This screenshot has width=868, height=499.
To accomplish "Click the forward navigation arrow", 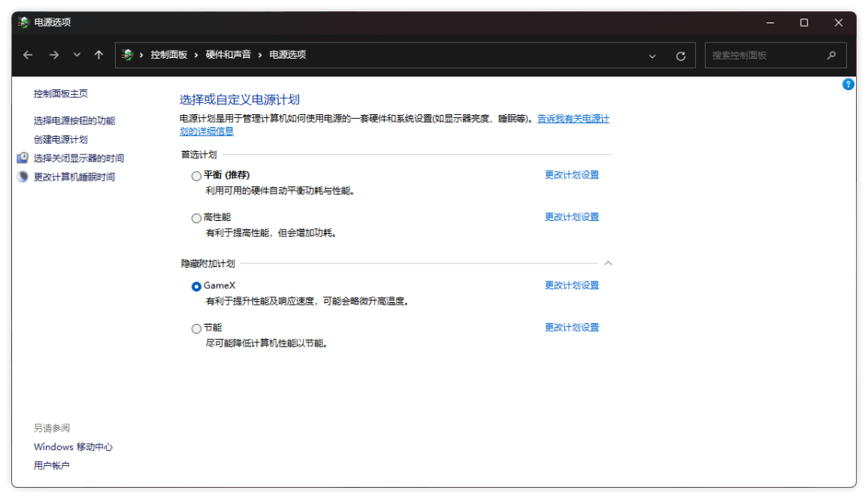I will [54, 55].
